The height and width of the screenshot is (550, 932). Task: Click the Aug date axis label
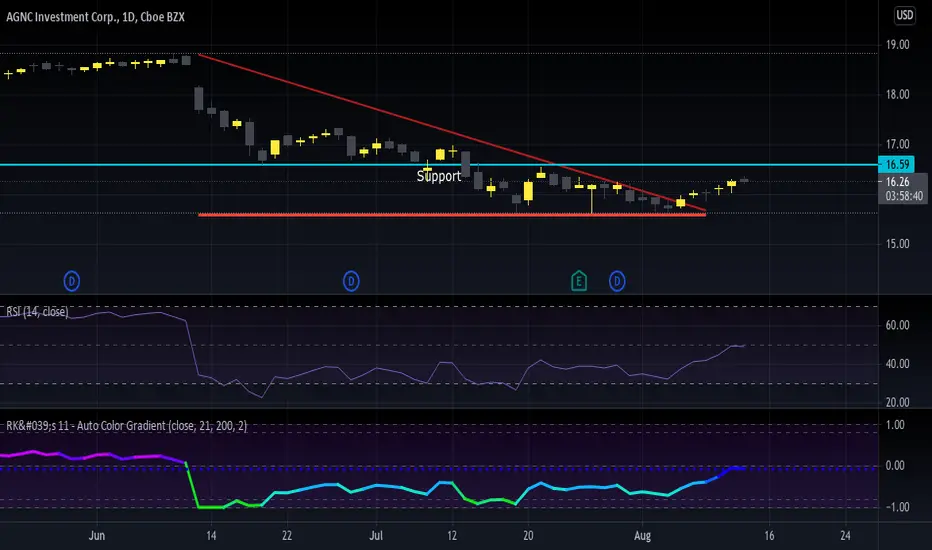coord(643,536)
